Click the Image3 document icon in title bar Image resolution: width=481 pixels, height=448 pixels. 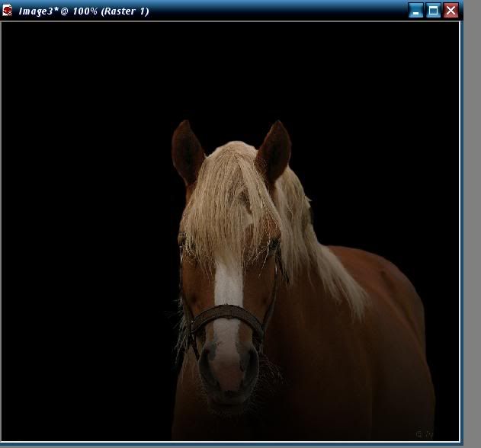[x=7, y=11]
